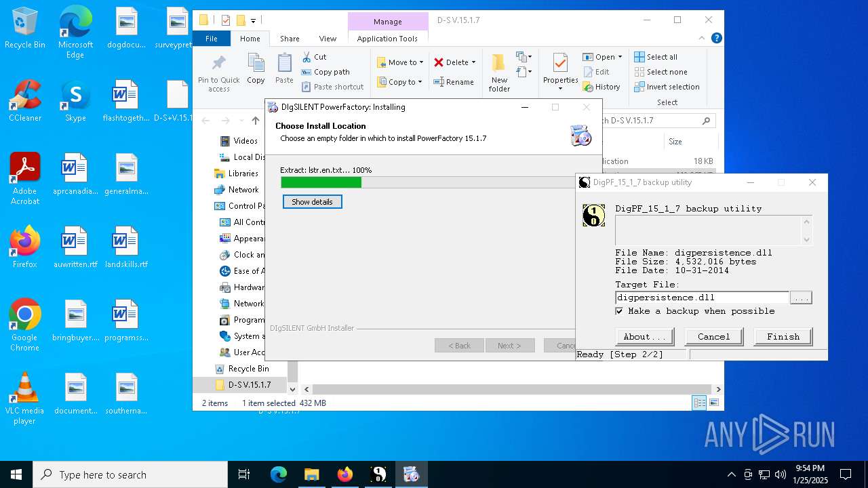Open landskills.rtf desktop file

tap(126, 247)
